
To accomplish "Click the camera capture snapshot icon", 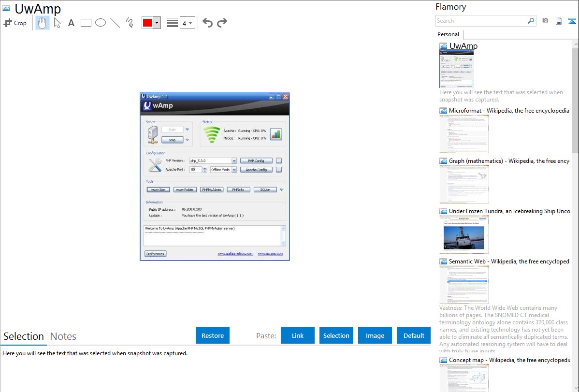I will (x=545, y=21).
